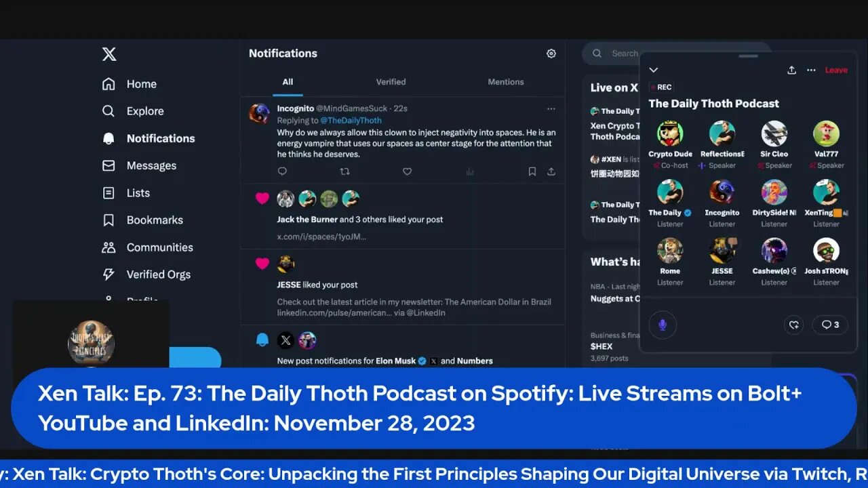Open more options on Incognito's post

(x=551, y=108)
